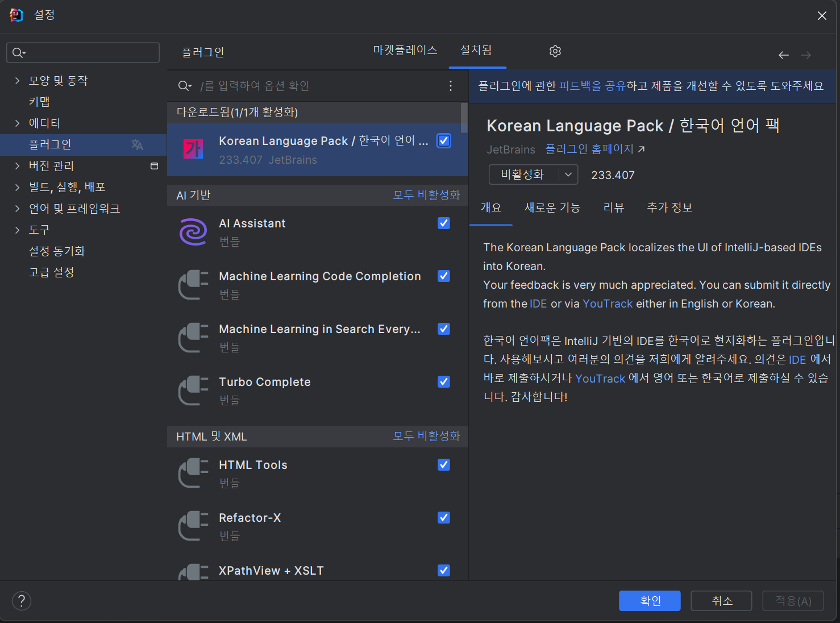Open the 추가 정보 tab

[x=669, y=207]
